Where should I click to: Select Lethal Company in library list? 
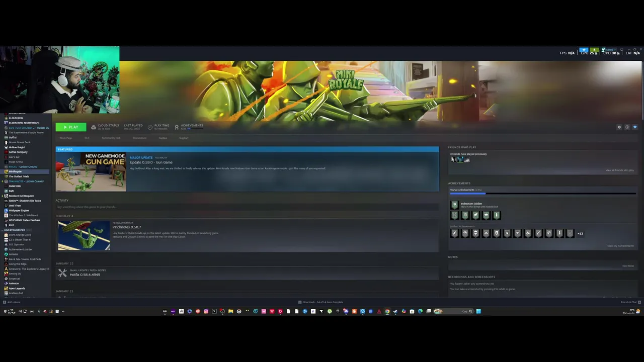tap(18, 152)
